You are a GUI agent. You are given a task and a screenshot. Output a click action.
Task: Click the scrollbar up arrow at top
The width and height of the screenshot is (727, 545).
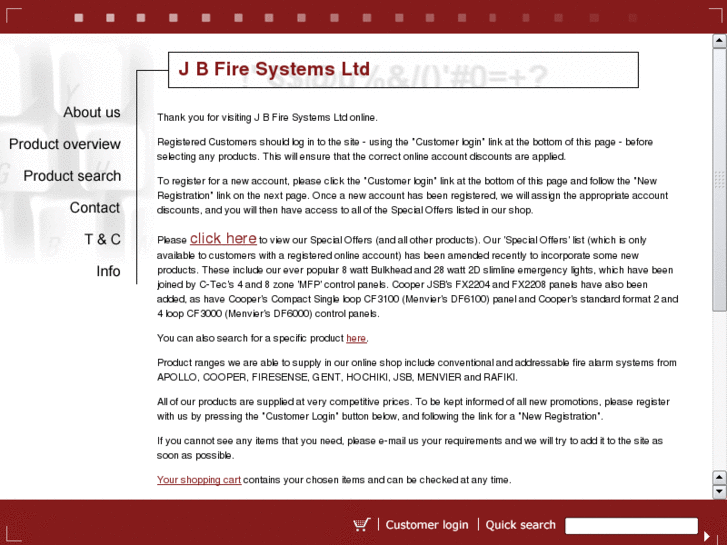(x=719, y=41)
